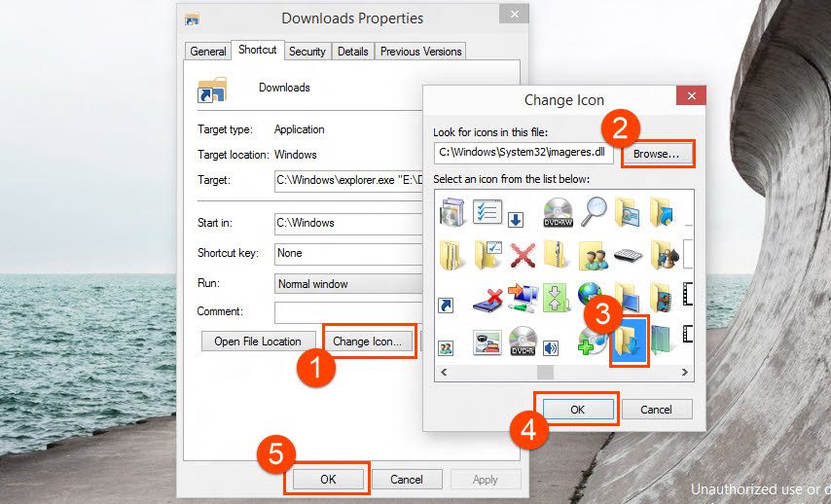Select the folder with blue music note icon
The image size is (831, 504).
point(662,211)
